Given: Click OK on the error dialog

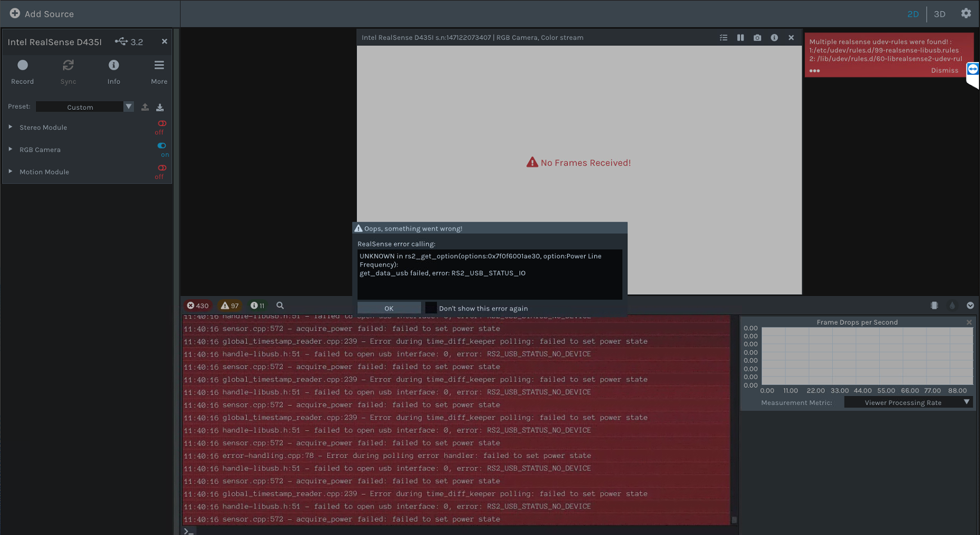Looking at the screenshot, I should pos(389,308).
